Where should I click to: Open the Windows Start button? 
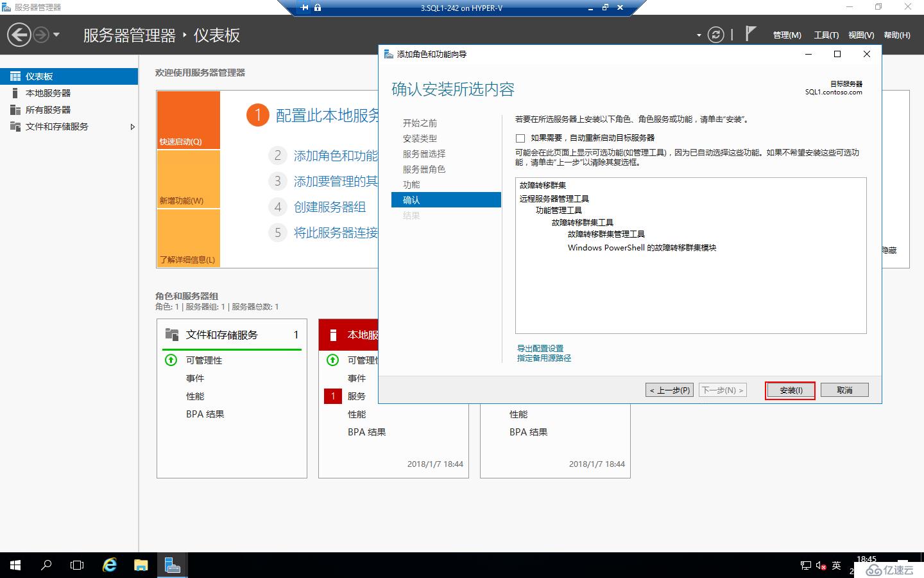click(15, 565)
